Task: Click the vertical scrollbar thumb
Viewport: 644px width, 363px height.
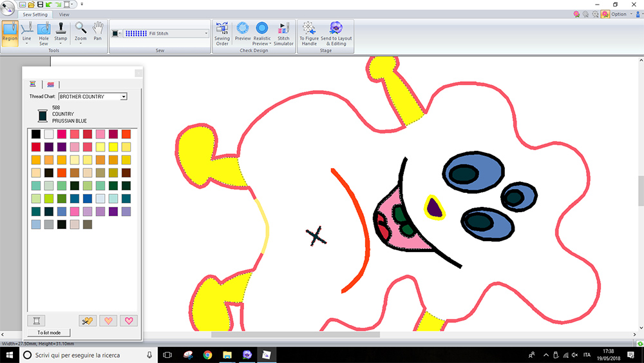Action: tap(641, 191)
